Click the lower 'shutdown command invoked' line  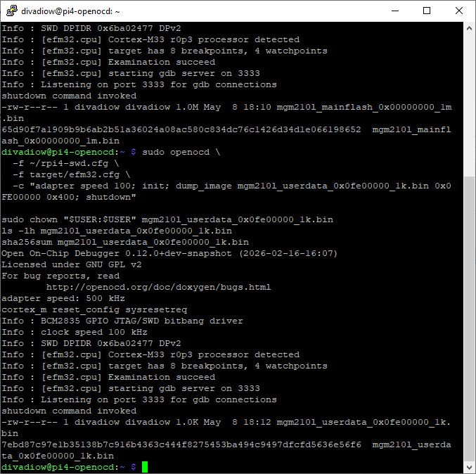(x=69, y=411)
